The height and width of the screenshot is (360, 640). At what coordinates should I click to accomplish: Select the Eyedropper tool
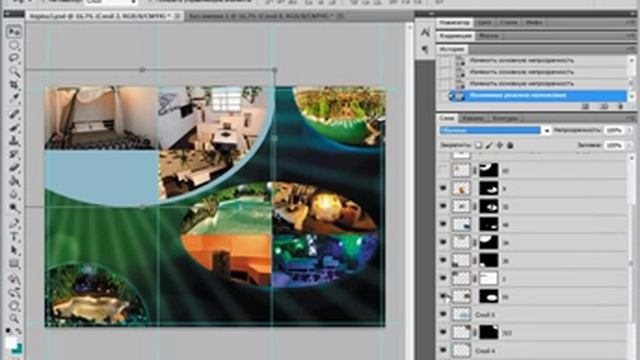point(15,98)
